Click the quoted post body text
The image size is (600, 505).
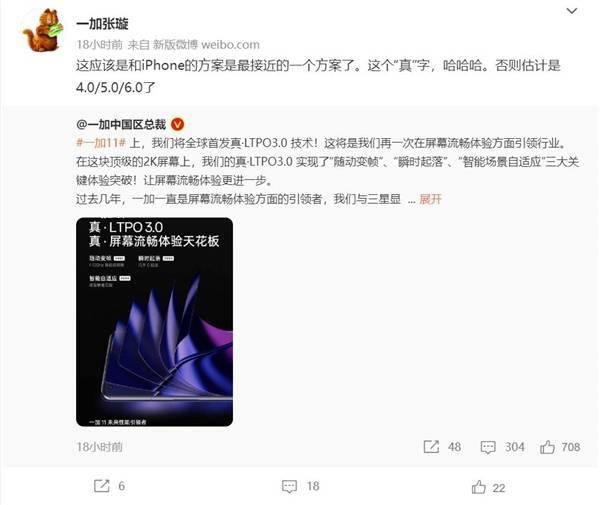[x=328, y=171]
